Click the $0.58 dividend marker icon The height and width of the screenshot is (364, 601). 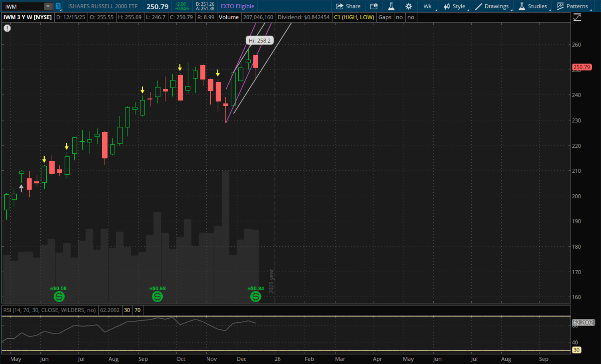59,297
